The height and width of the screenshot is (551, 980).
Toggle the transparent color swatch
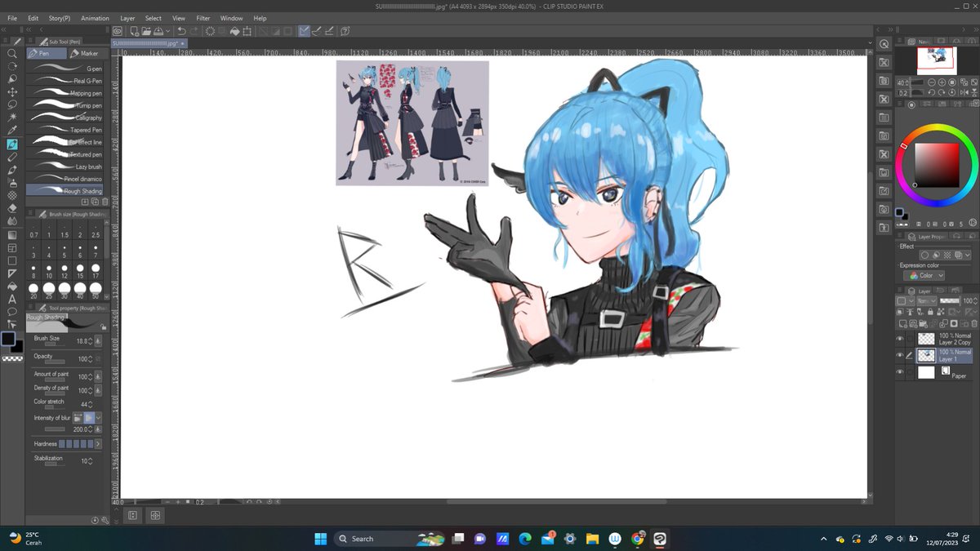pyautogui.click(x=12, y=358)
